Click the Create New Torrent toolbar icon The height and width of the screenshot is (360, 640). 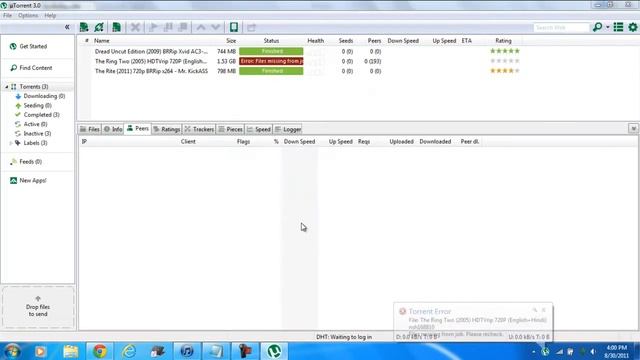coord(116,27)
